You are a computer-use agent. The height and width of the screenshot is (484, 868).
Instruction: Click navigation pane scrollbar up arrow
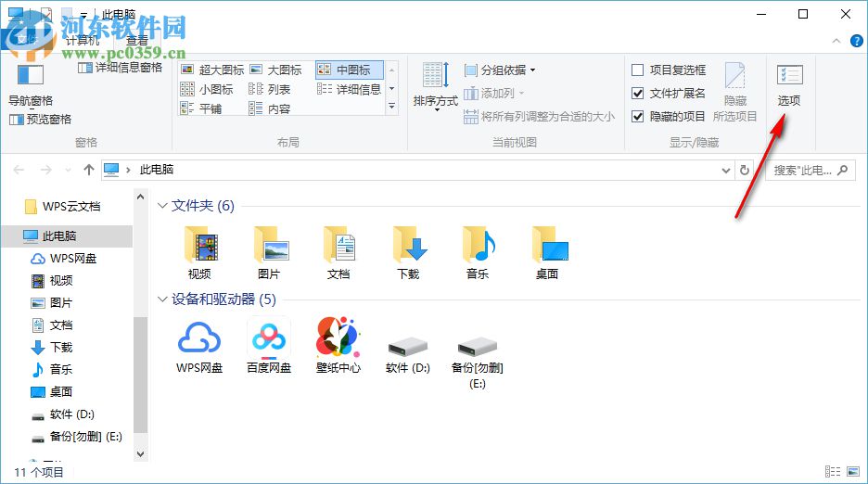tap(141, 197)
